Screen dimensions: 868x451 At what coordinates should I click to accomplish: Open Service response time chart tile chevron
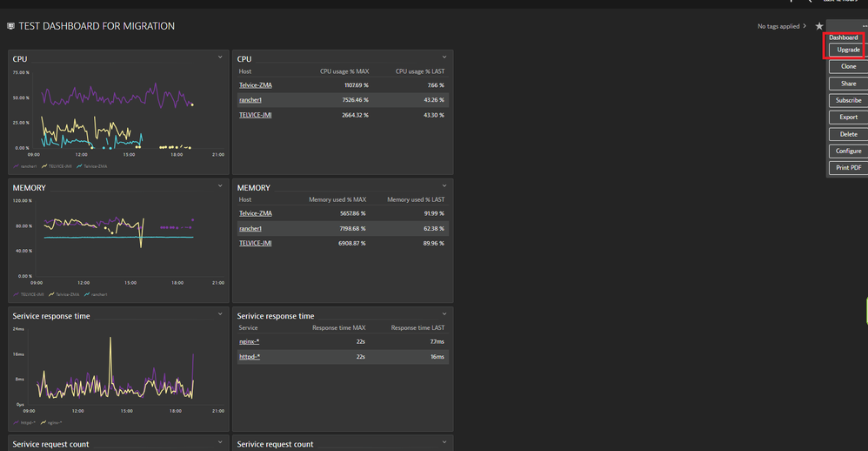click(x=220, y=314)
